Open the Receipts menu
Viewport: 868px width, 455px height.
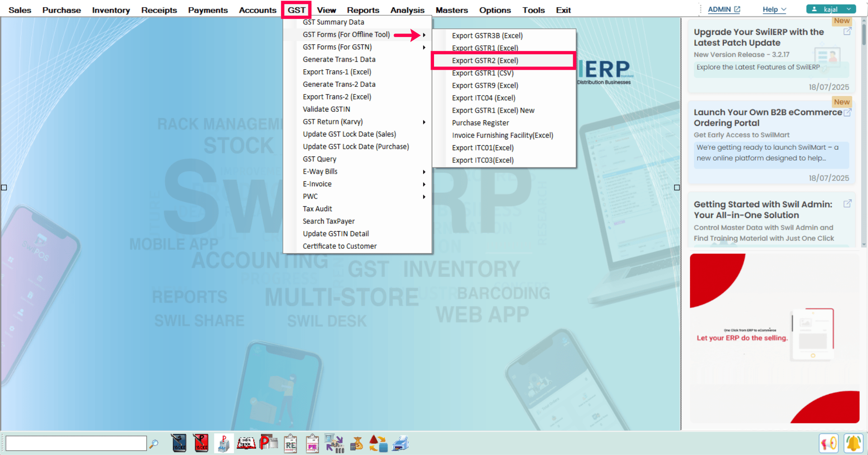159,10
